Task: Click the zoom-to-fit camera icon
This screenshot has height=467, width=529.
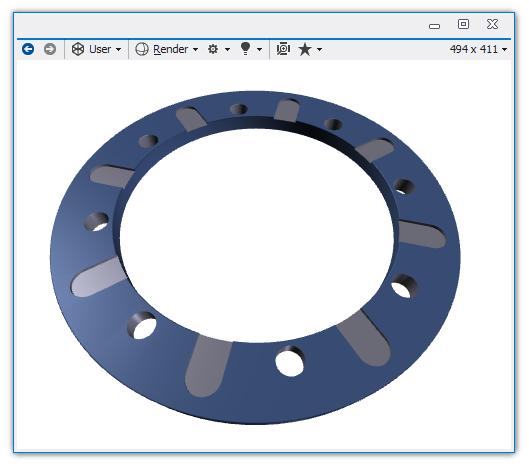Action: coord(283,49)
